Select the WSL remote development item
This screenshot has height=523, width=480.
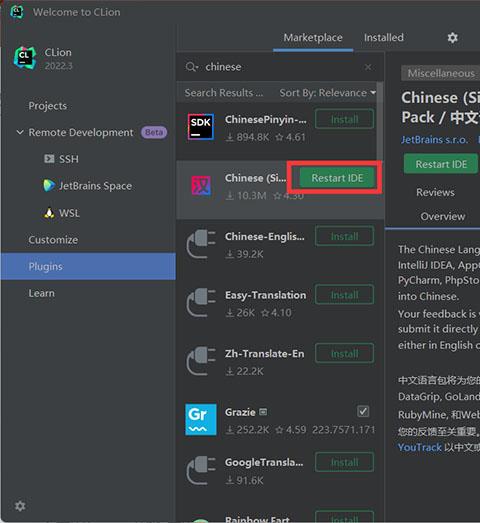pyautogui.click(x=62, y=213)
